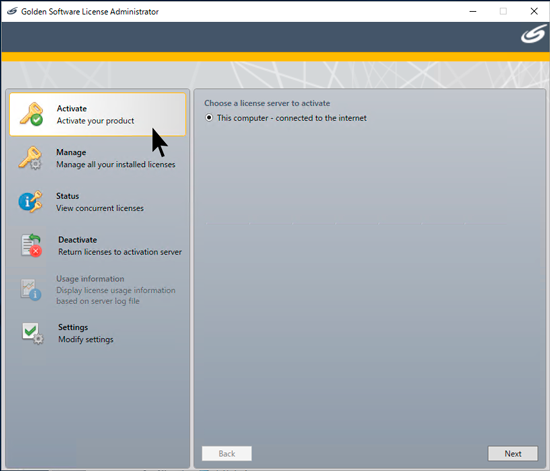Open Status to view concurrent licenses

[x=98, y=202]
